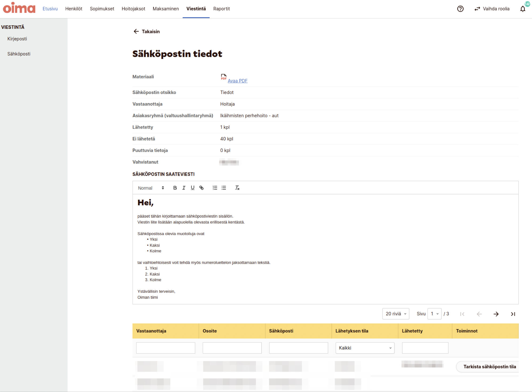The width and height of the screenshot is (532, 392).
Task: Expand the 20 riviä rows dropdown
Action: (x=396, y=314)
